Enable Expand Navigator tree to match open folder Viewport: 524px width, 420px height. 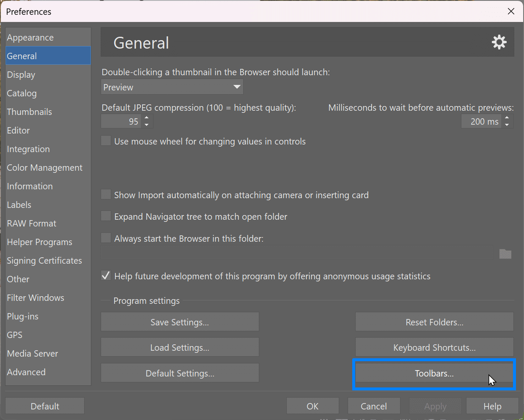(106, 216)
